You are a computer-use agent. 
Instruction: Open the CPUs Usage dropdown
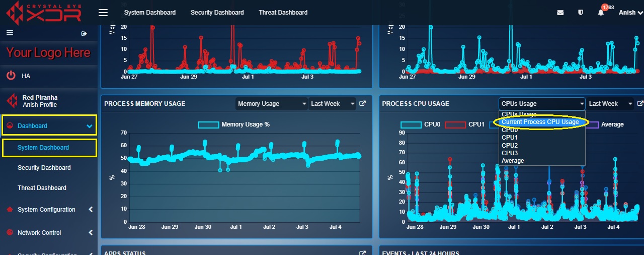[x=542, y=104]
